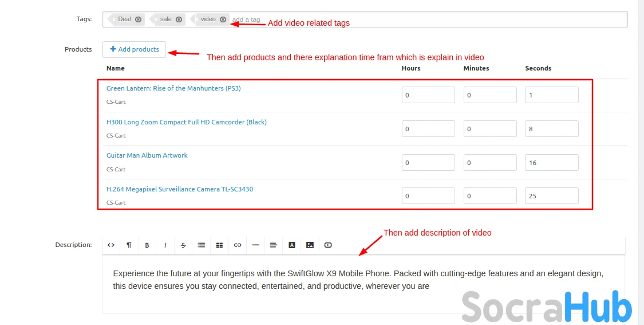Remove the sale tag
644x325 pixels.
point(179,19)
